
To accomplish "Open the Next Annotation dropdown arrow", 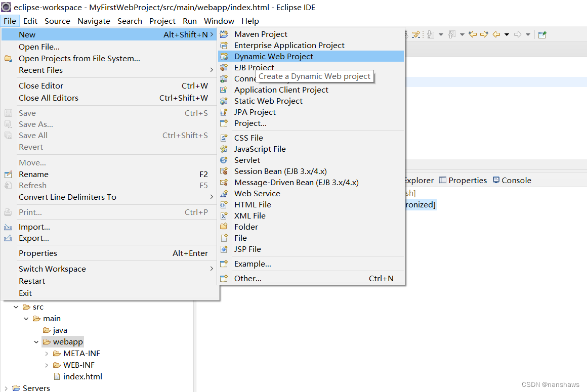I will pyautogui.click(x=441, y=35).
